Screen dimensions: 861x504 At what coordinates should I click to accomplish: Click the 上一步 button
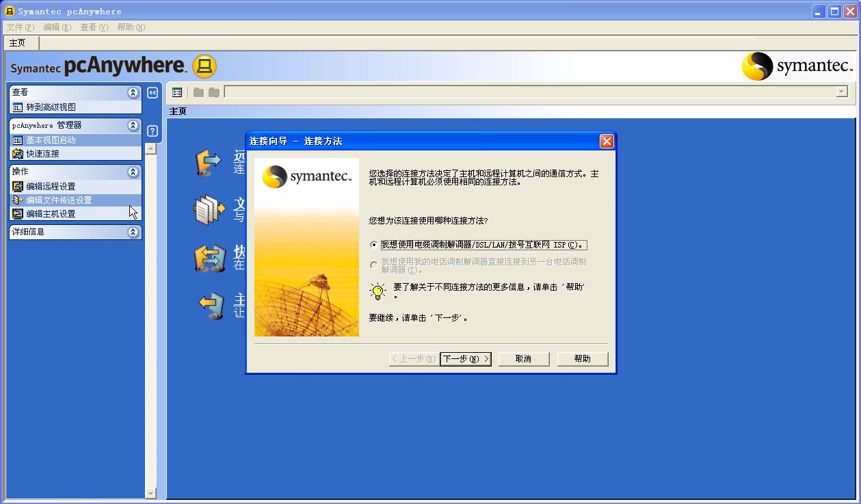click(x=413, y=359)
